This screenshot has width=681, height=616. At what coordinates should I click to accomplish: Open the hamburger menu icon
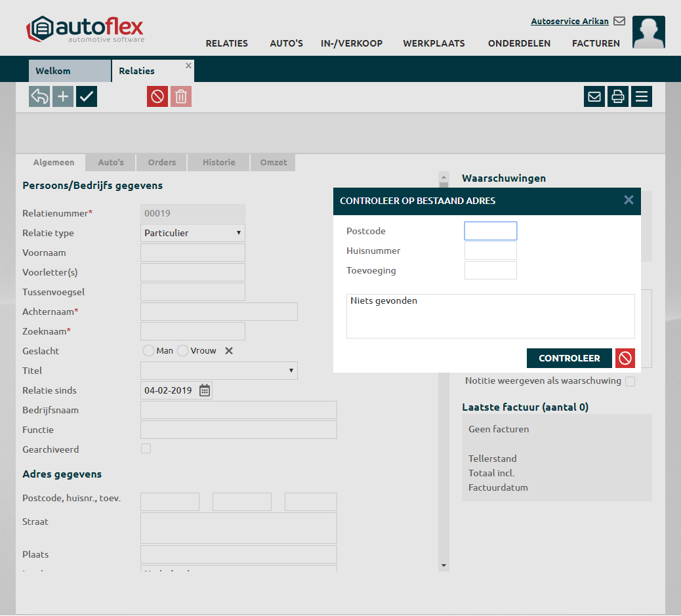click(x=642, y=96)
